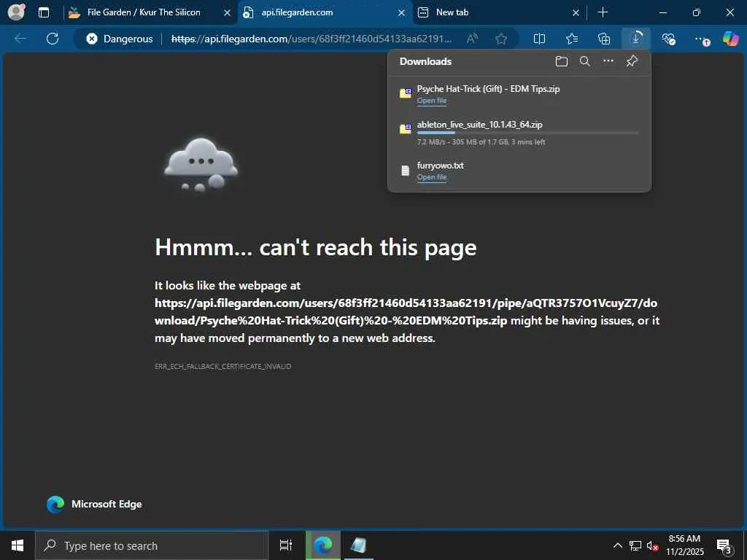Viewport: 747px width, 560px height.
Task: Click Psyche Hat-Trick (Gift) - EDM Tips.zip entry
Action: 519,94
